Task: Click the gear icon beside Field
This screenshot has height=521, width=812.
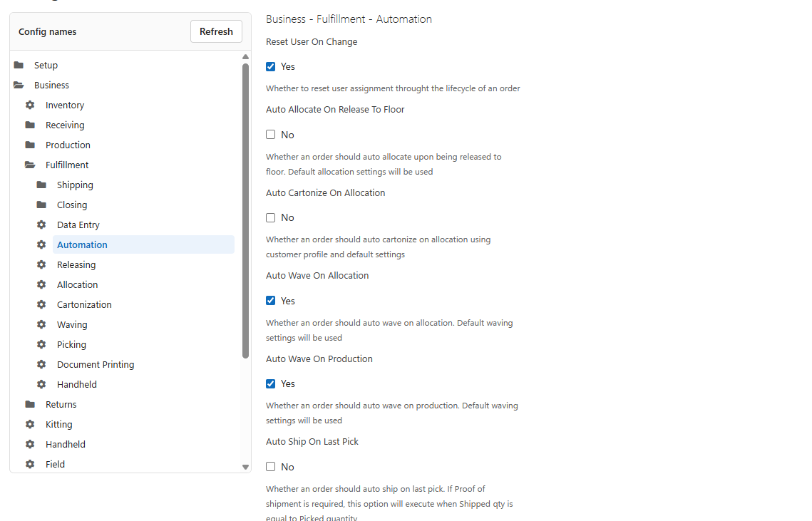Action: pos(30,465)
